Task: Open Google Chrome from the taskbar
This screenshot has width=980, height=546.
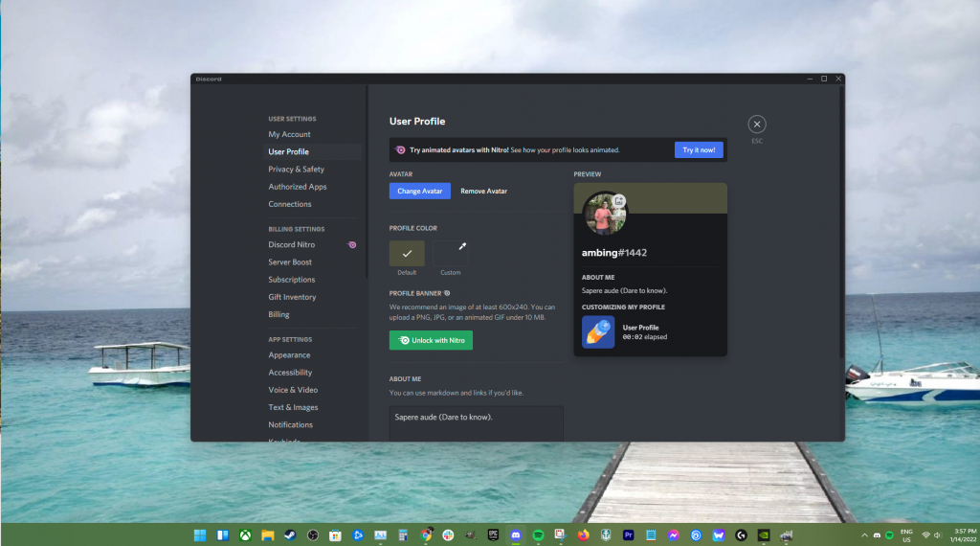Action: (426, 535)
